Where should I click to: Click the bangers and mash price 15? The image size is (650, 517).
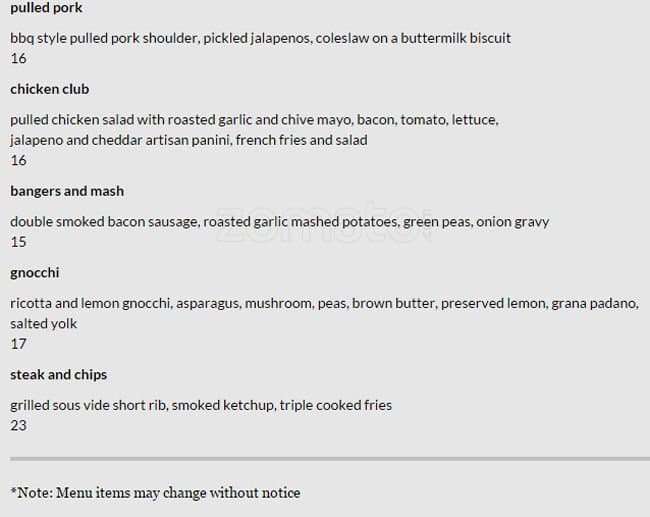pos(18,242)
